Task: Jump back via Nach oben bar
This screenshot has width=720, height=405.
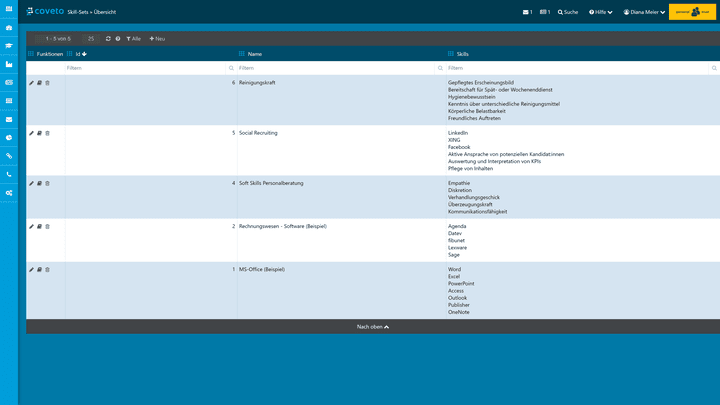Action: [372, 326]
